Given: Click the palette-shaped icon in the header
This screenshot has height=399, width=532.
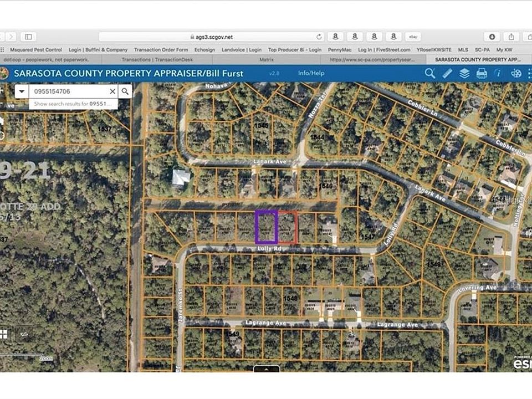Looking at the screenshot, I should pyautogui.click(x=516, y=73).
